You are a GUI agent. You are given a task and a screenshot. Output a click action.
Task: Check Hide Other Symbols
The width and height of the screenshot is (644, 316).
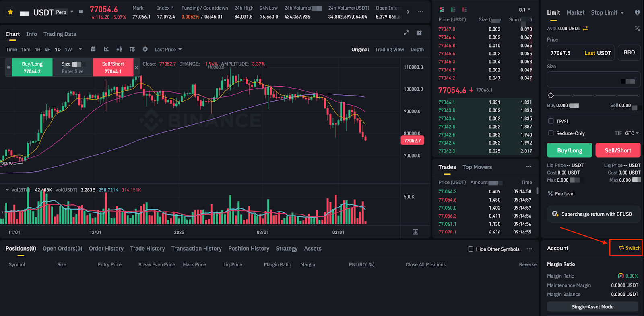[471, 249]
